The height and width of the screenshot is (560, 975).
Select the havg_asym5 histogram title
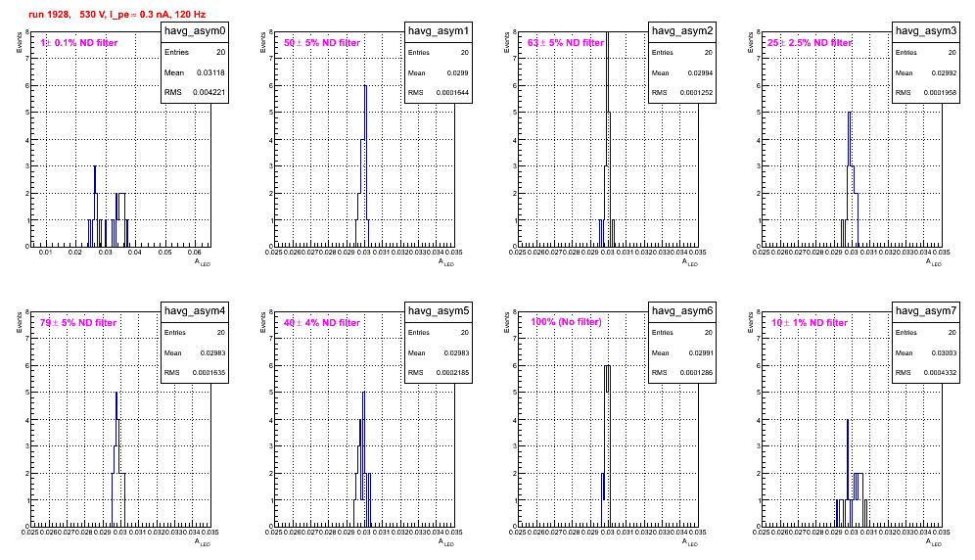click(439, 311)
